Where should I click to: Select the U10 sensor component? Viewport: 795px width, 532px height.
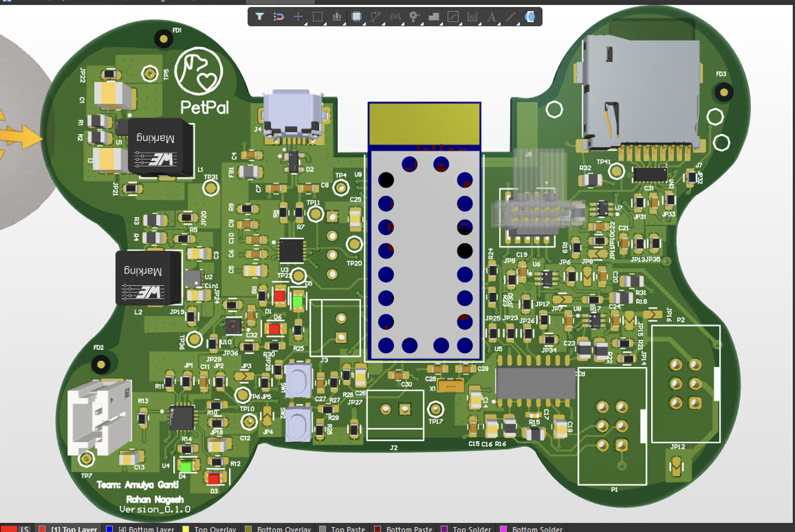point(233,326)
